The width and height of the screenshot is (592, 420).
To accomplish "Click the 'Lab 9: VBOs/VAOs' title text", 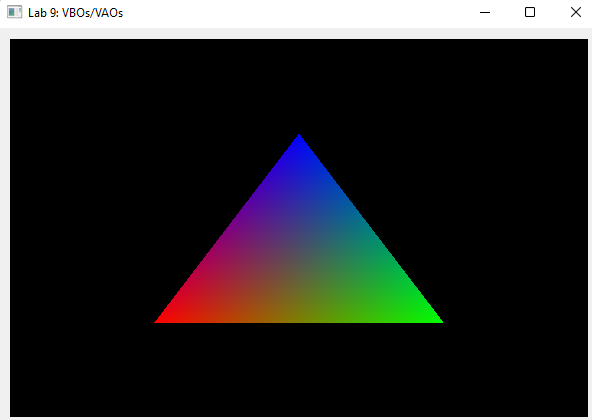I will click(x=76, y=13).
